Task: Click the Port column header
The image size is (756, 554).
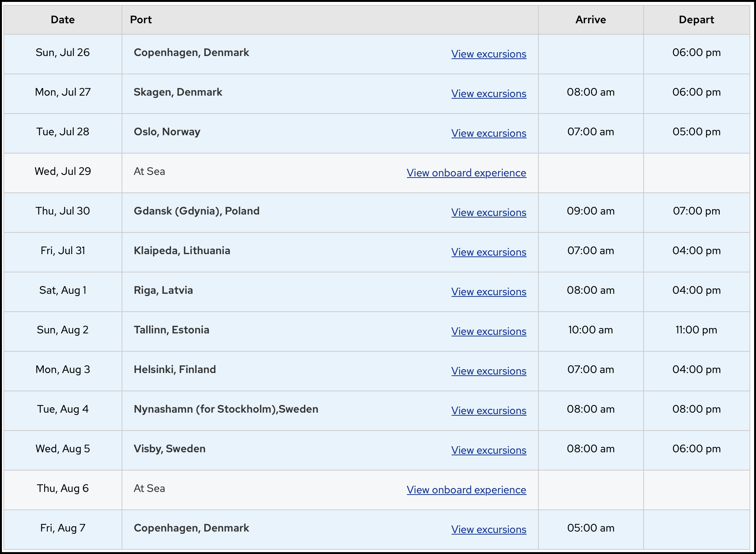Action: pyautogui.click(x=141, y=20)
